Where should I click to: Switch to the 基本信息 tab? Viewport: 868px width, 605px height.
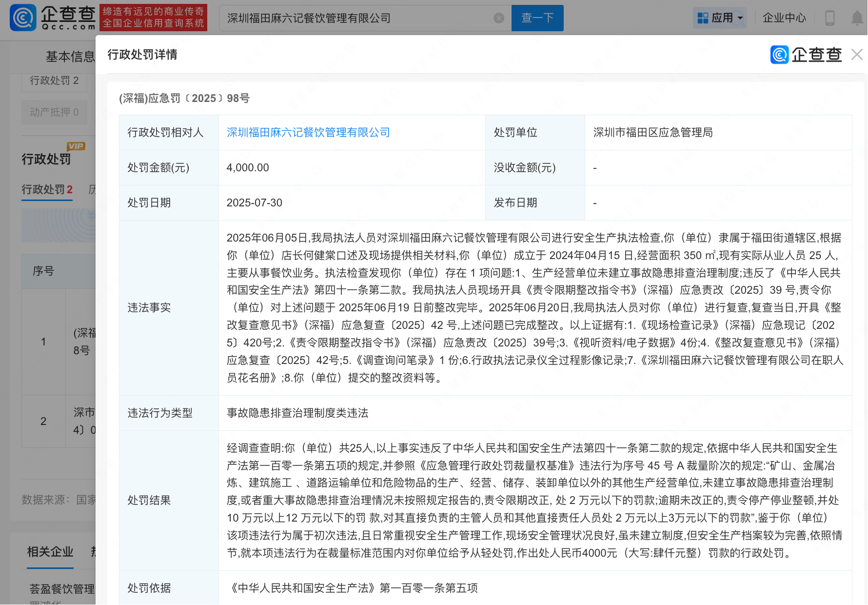[x=70, y=57]
